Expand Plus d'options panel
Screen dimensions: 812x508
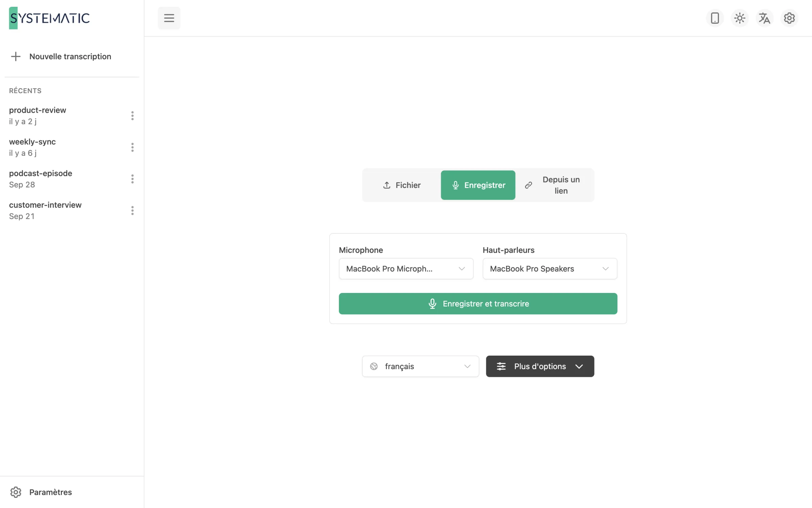tap(540, 366)
